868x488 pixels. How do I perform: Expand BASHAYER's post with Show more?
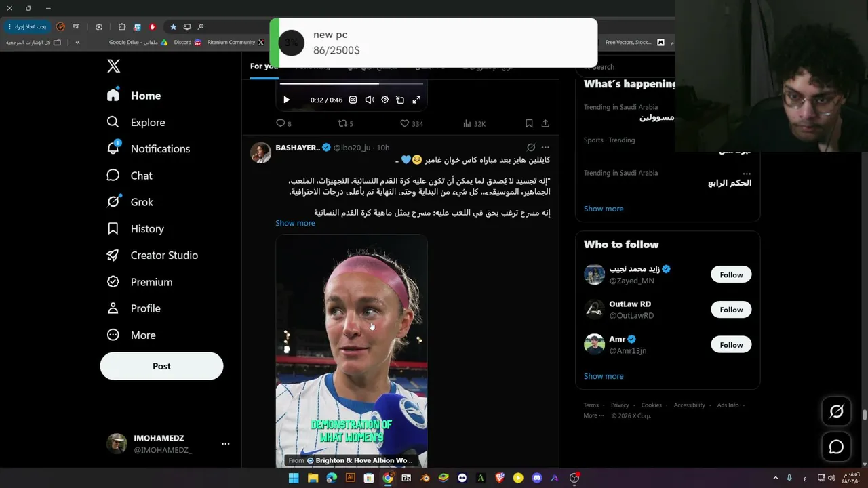295,223
